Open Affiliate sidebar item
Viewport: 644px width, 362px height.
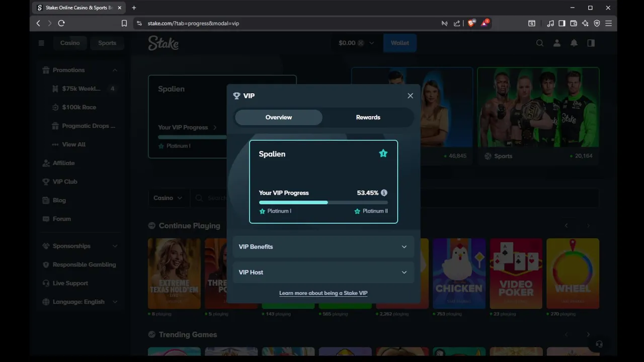(x=64, y=163)
